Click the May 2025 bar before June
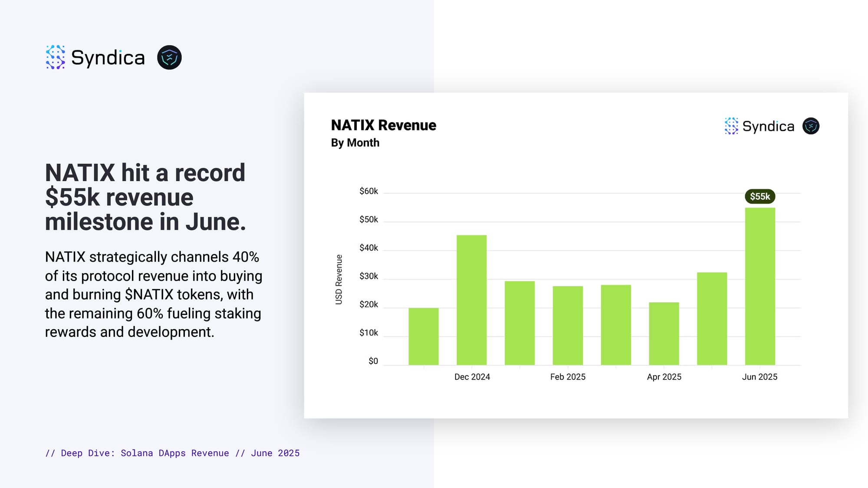The width and height of the screenshot is (868, 488). [712, 319]
